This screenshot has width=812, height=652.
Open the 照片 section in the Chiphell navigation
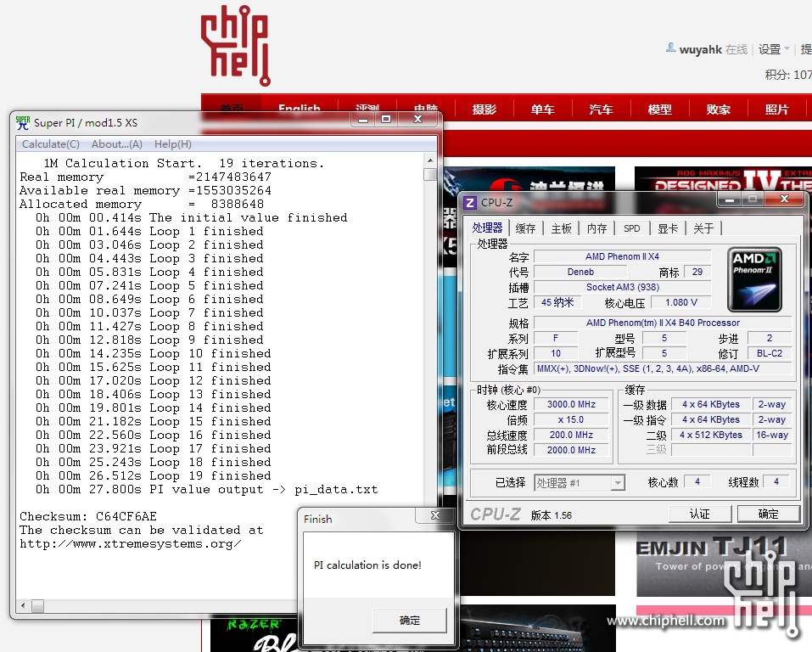(x=776, y=110)
